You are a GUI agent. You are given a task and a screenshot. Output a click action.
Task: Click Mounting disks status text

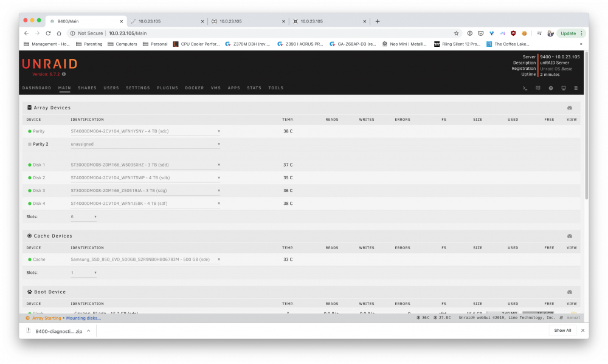(x=83, y=318)
